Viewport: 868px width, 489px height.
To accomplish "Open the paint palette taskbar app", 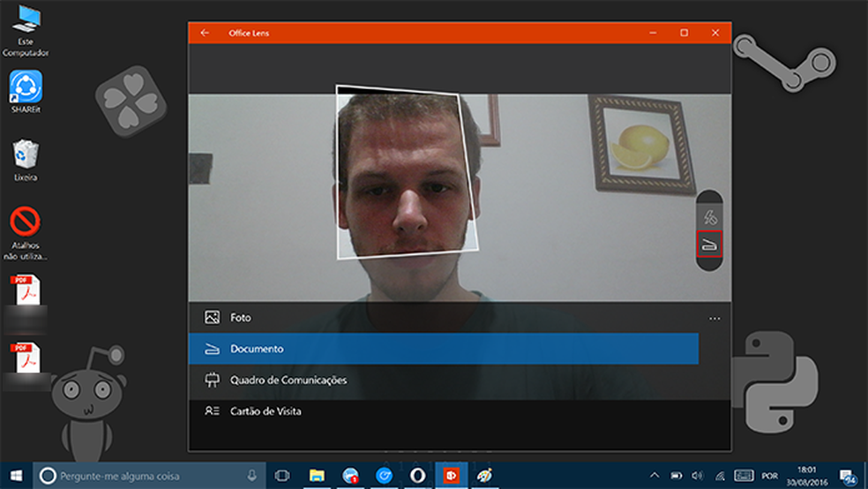I will coord(485,476).
